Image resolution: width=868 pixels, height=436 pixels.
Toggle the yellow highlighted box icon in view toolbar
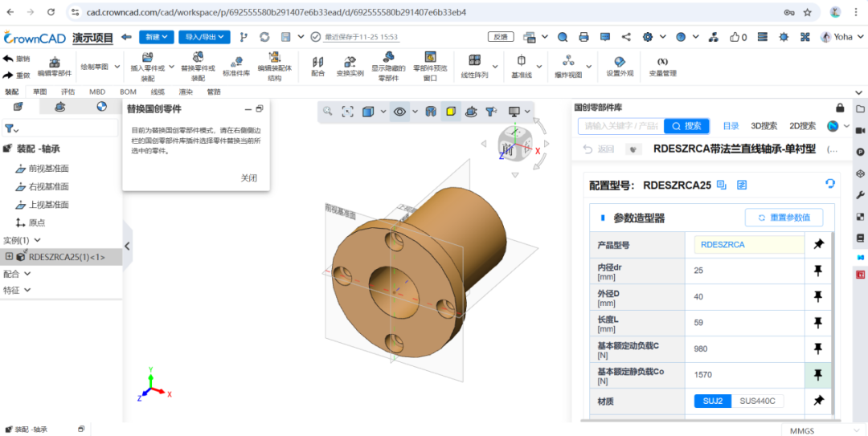coord(451,112)
